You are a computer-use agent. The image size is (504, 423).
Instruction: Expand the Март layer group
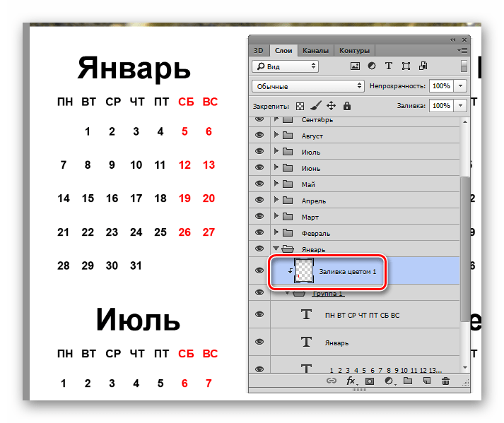point(276,217)
